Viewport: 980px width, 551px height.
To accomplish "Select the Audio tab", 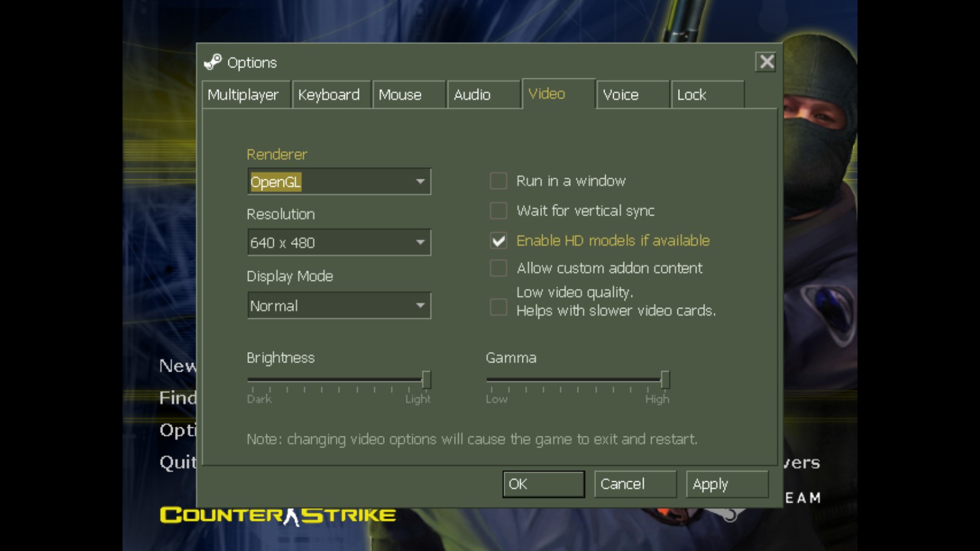I will pyautogui.click(x=484, y=95).
